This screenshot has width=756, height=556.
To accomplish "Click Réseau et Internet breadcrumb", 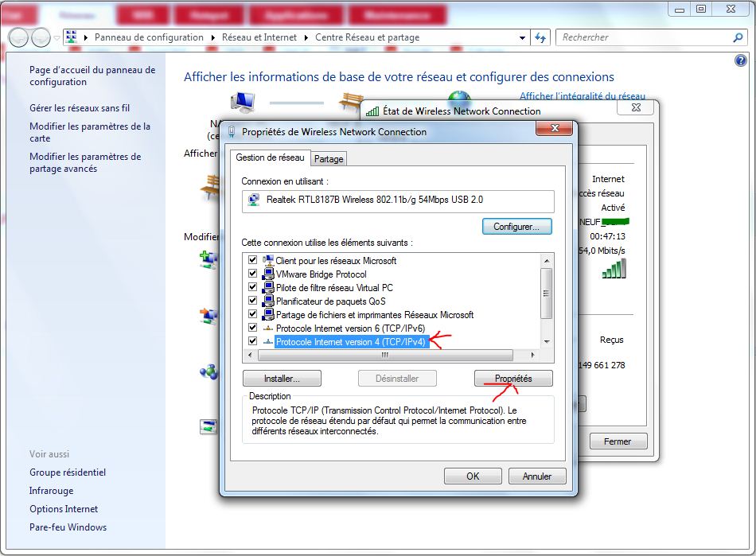I will click(259, 37).
